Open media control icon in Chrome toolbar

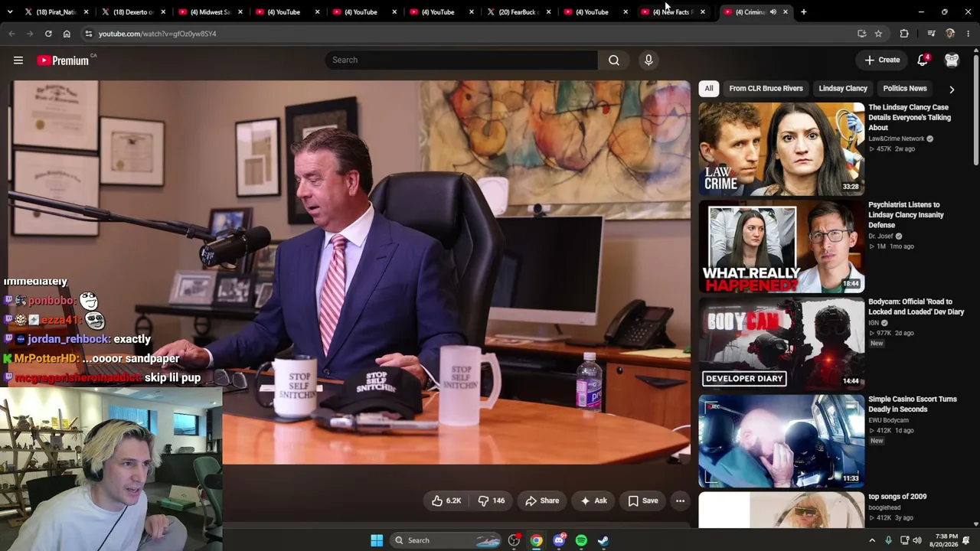click(x=931, y=34)
